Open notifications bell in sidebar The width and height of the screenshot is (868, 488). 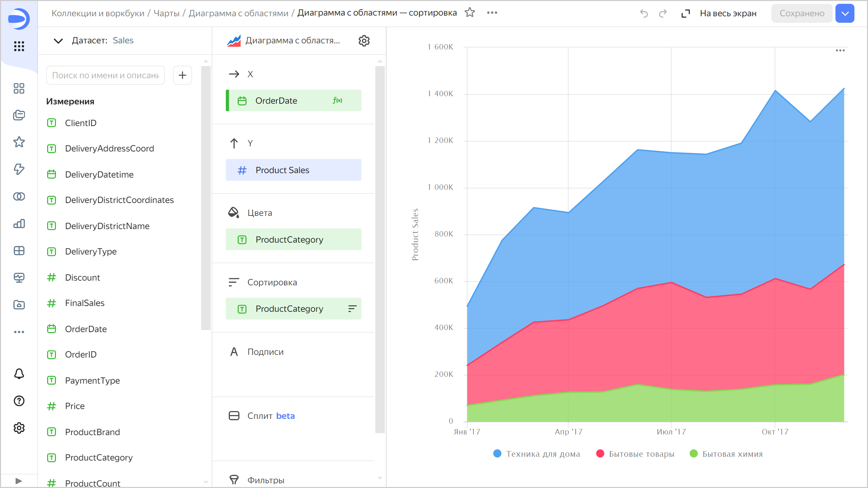19,374
